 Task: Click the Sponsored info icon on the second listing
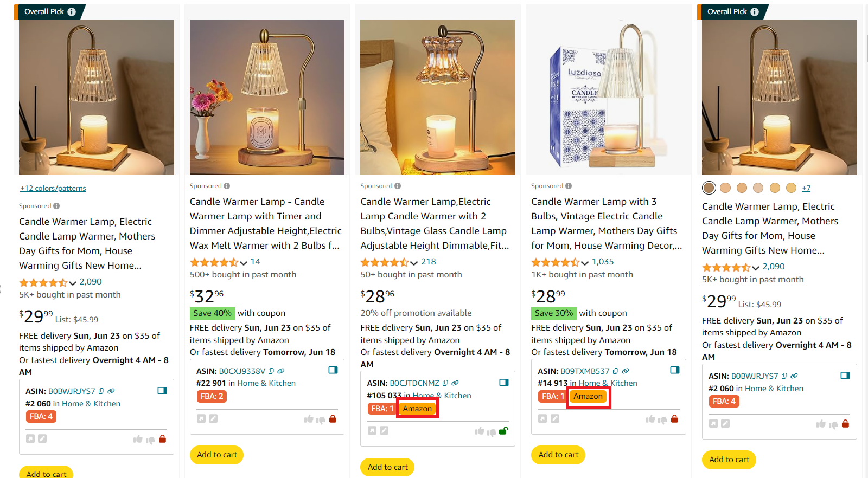tap(227, 185)
